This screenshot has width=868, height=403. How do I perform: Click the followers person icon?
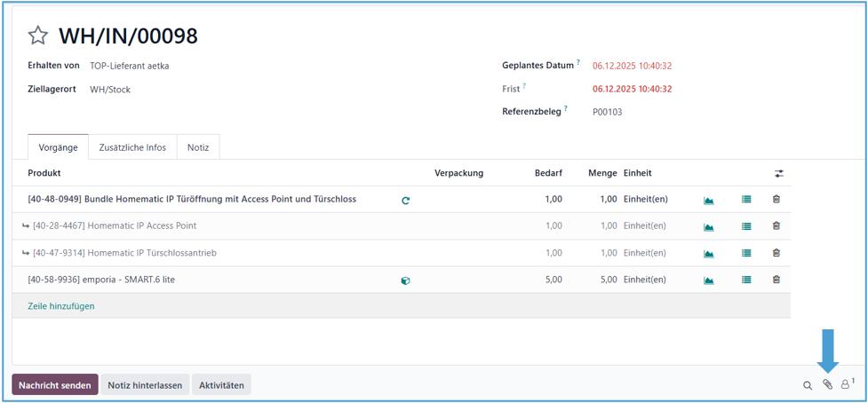(x=845, y=384)
